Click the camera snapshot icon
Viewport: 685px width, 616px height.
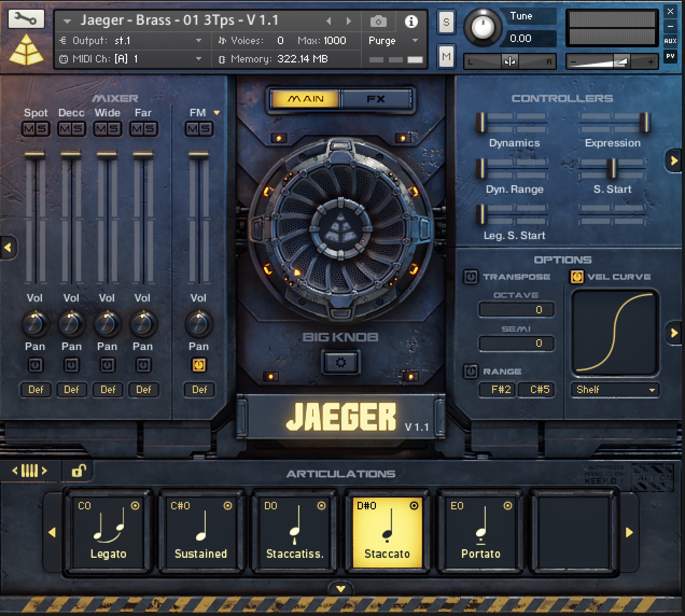[378, 22]
